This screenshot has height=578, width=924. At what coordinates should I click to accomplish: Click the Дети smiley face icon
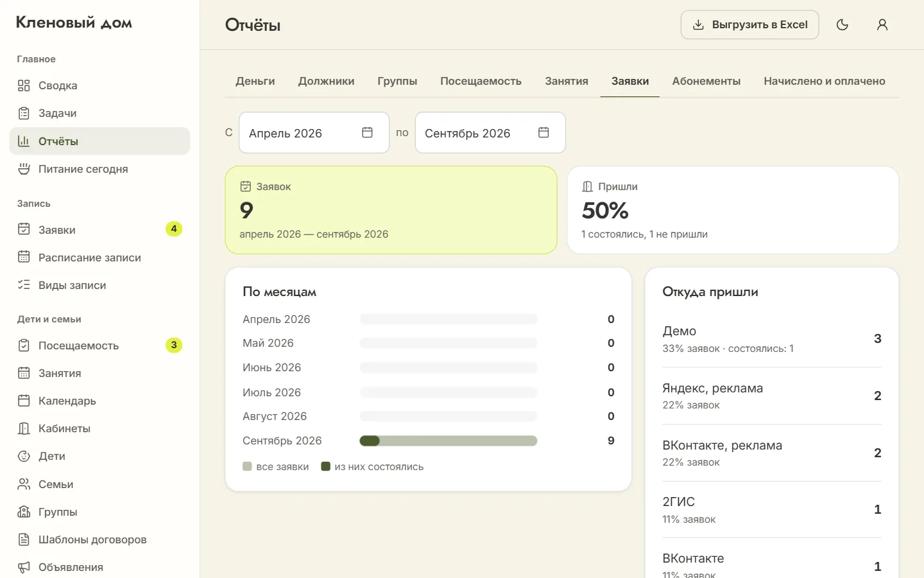24,456
